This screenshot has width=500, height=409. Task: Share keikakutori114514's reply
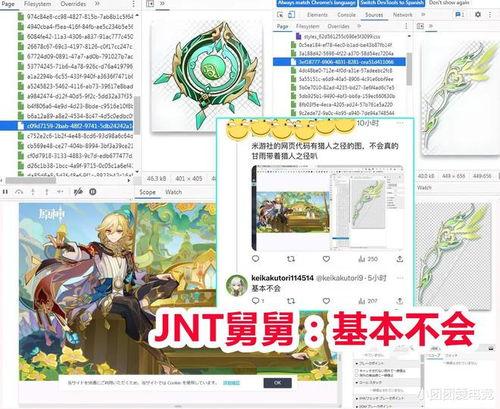[x=400, y=301]
